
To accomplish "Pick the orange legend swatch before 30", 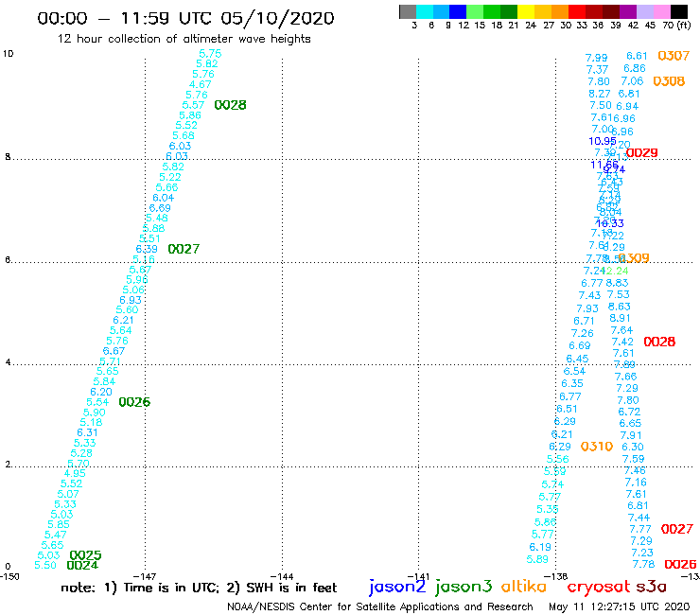I will pyautogui.click(x=560, y=11).
